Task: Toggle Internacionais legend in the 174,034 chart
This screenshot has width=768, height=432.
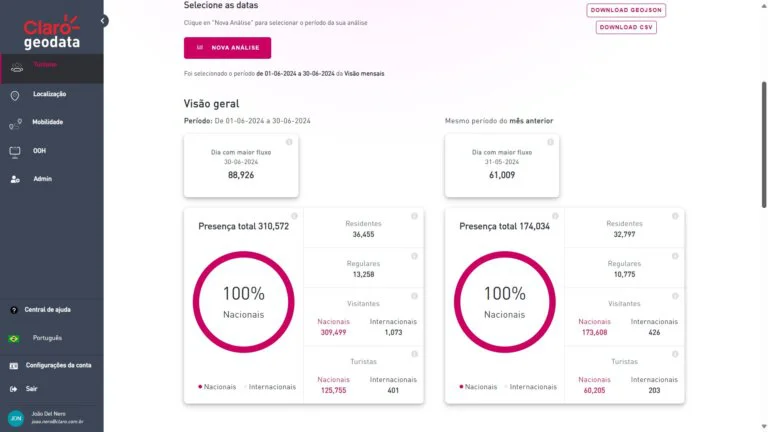Action: click(531, 386)
